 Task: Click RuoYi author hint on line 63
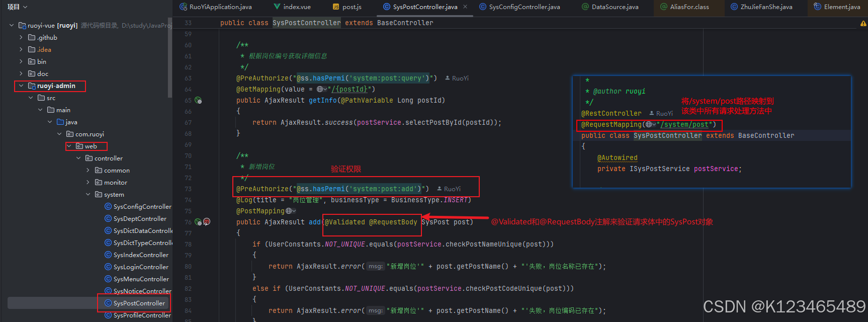click(x=457, y=78)
